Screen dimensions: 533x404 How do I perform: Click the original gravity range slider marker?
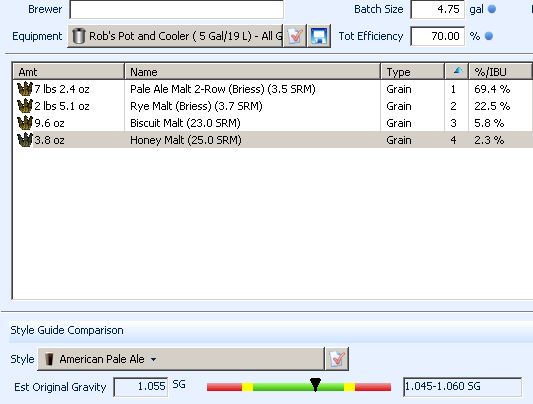[x=315, y=385]
